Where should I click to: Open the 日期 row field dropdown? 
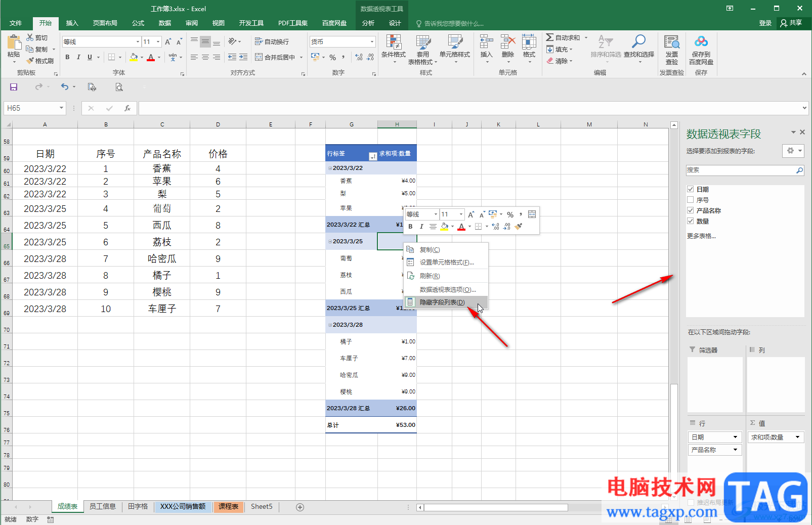click(735, 437)
